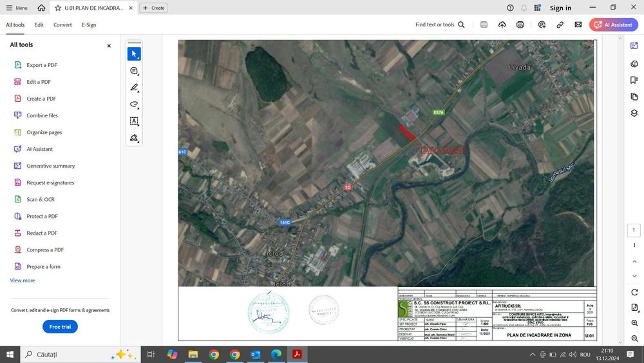Open page display settings icon
The height and width of the screenshot is (363, 644).
634,308
